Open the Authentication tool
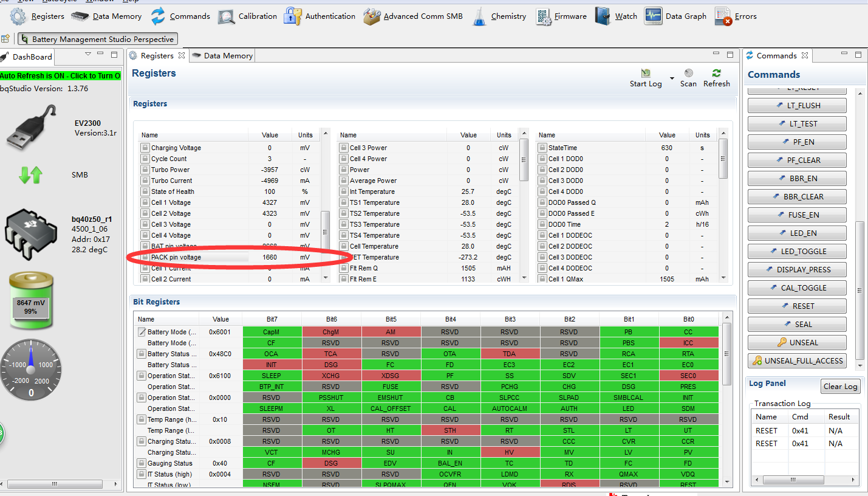The width and height of the screenshot is (868, 496). tap(320, 16)
